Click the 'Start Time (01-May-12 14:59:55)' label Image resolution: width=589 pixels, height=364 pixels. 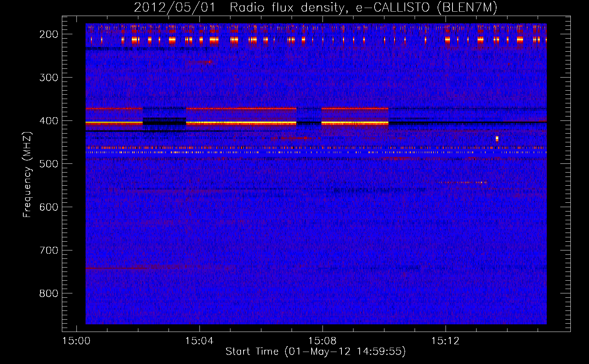316,352
